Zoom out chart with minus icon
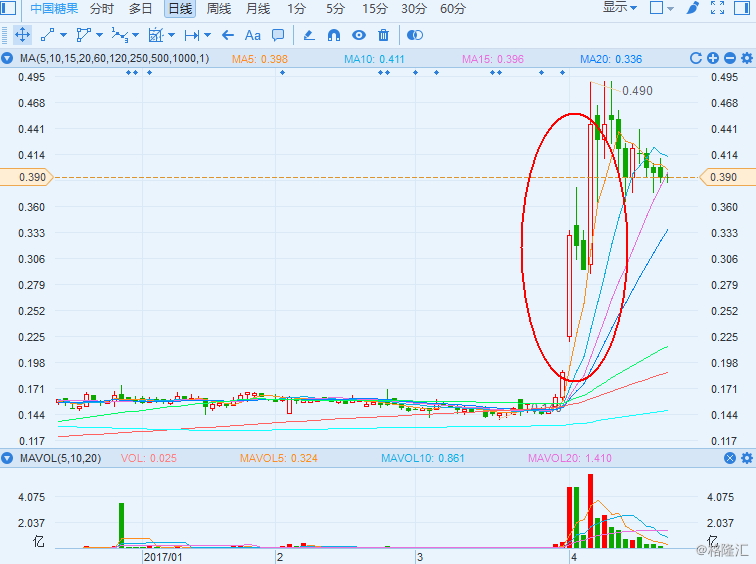The width and height of the screenshot is (756, 564). point(730,58)
